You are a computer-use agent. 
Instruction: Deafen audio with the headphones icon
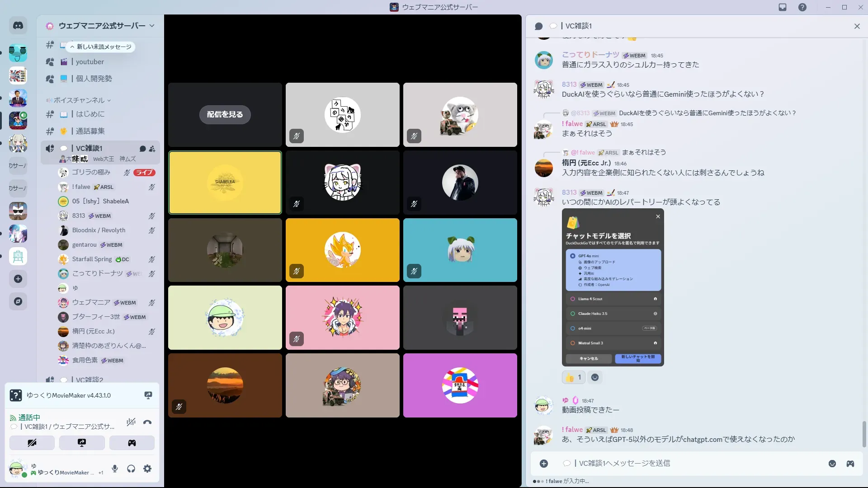point(131,469)
